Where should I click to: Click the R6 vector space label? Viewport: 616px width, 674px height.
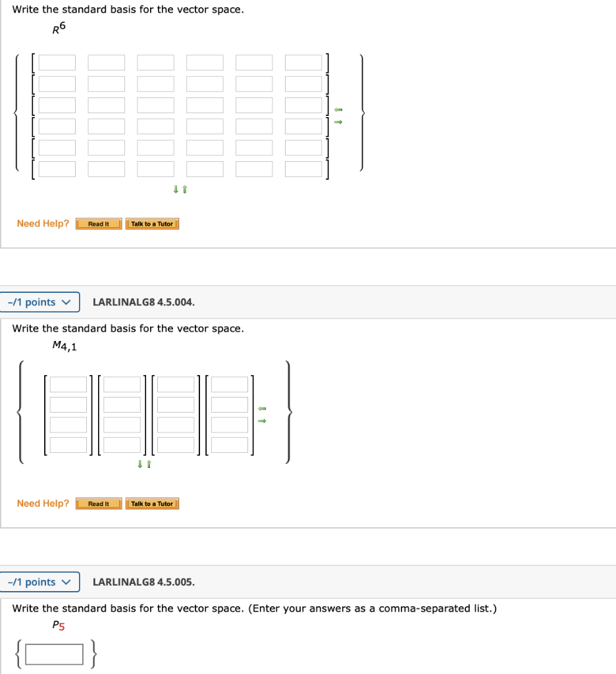59,28
